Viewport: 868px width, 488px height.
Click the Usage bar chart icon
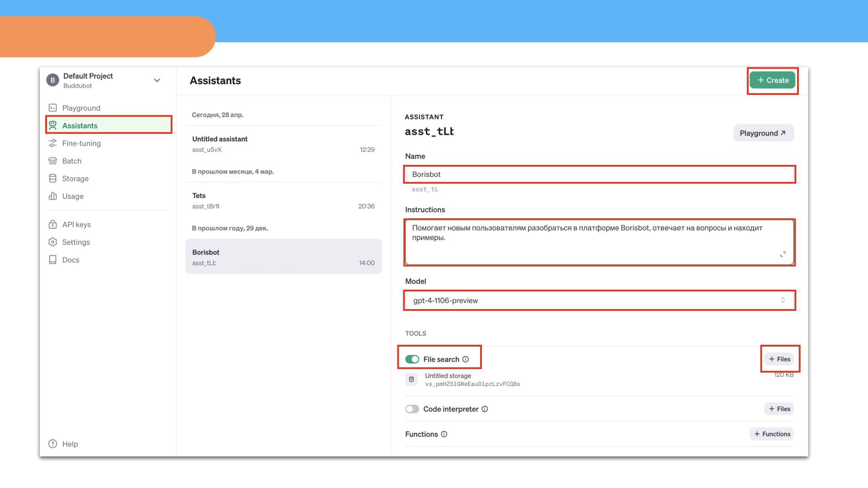pyautogui.click(x=53, y=196)
